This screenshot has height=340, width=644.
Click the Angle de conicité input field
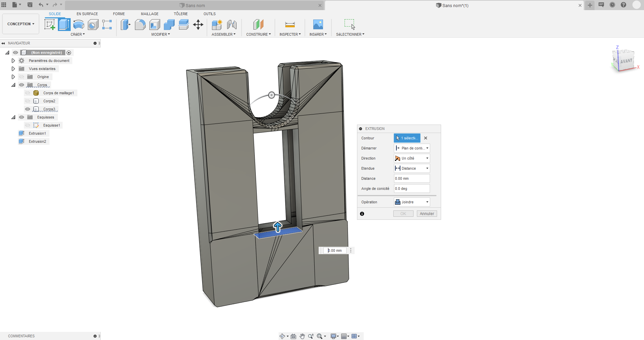(x=412, y=189)
